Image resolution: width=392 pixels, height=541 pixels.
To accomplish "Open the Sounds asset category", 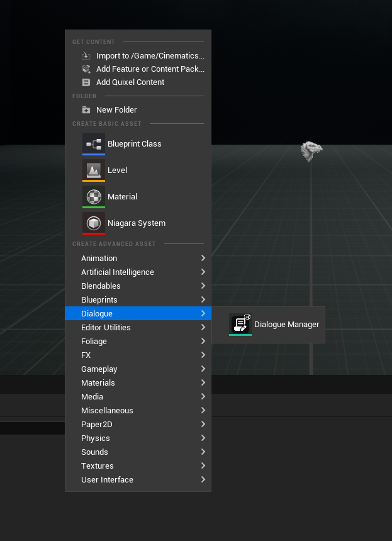I will point(94,452).
